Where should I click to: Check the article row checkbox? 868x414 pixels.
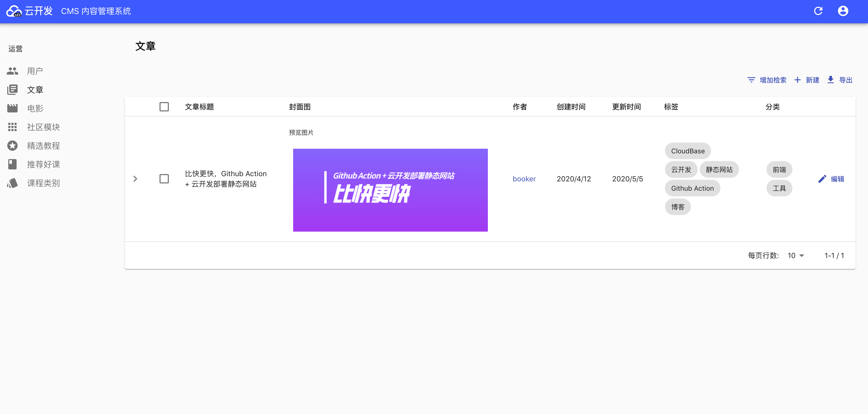pos(164,179)
